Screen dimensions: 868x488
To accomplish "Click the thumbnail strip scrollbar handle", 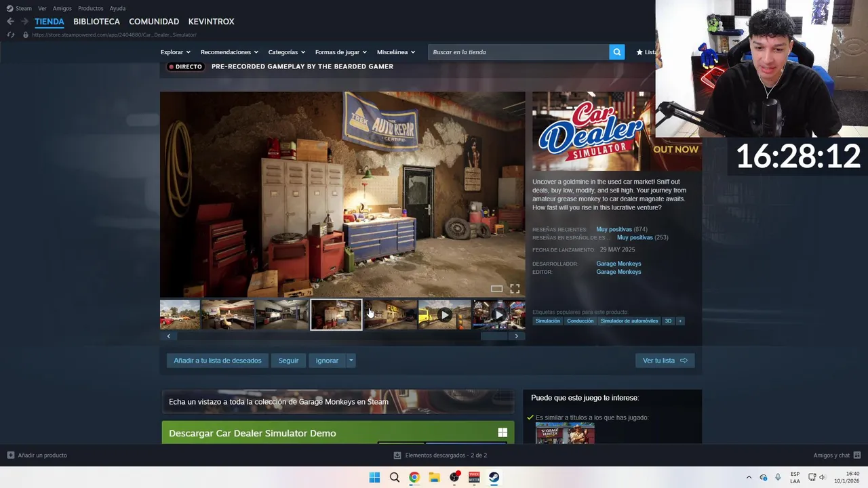I will 494,336.
